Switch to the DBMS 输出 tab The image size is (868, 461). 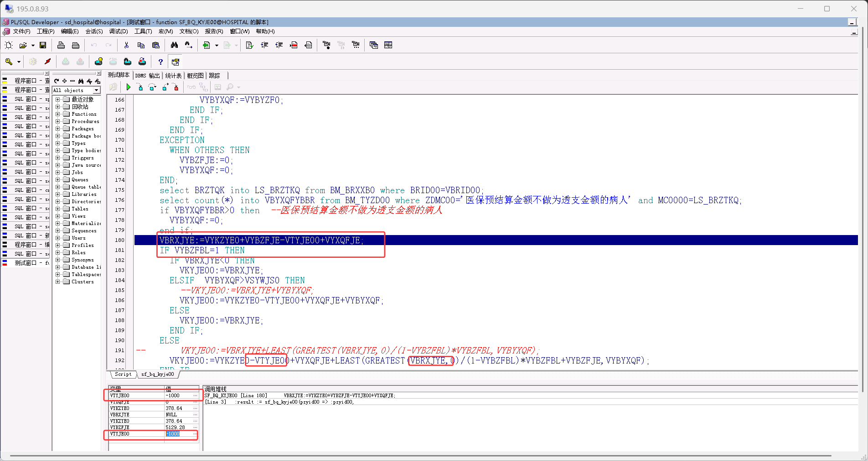pyautogui.click(x=147, y=76)
